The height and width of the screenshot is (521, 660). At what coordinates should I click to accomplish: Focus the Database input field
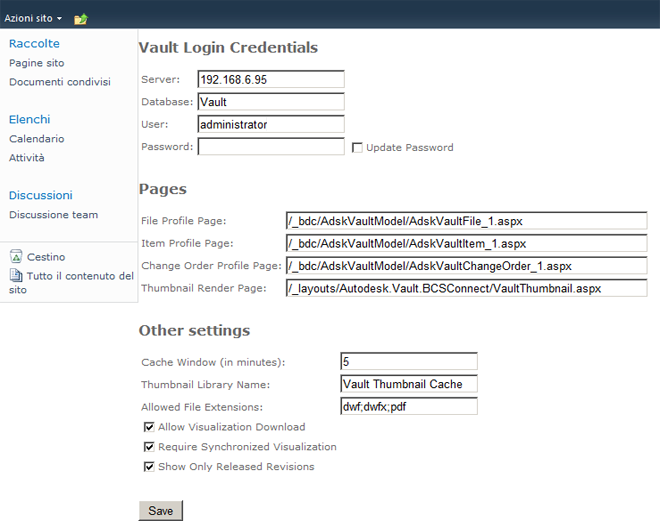tap(271, 101)
